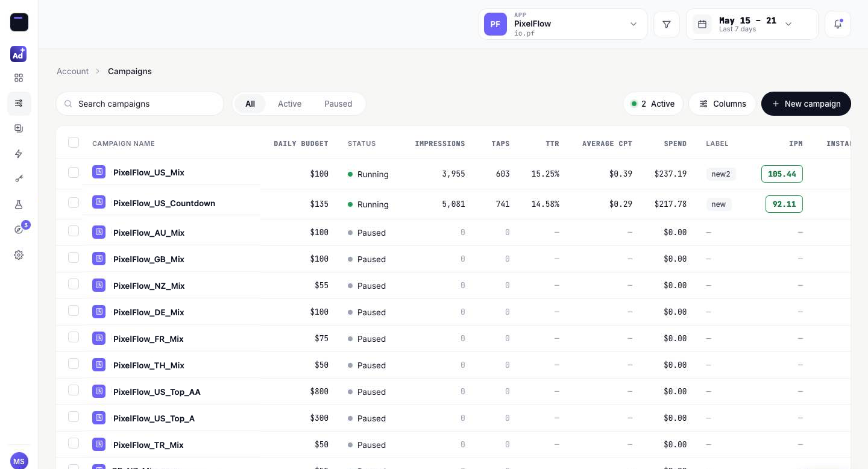This screenshot has height=469, width=868.
Task: Open the PixelFlow_US_Top_AA campaign name
Action: coord(157,392)
